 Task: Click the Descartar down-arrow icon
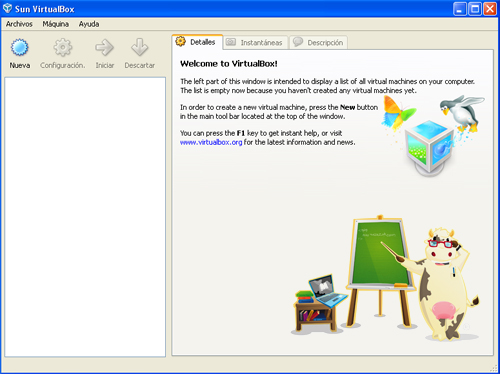click(140, 47)
